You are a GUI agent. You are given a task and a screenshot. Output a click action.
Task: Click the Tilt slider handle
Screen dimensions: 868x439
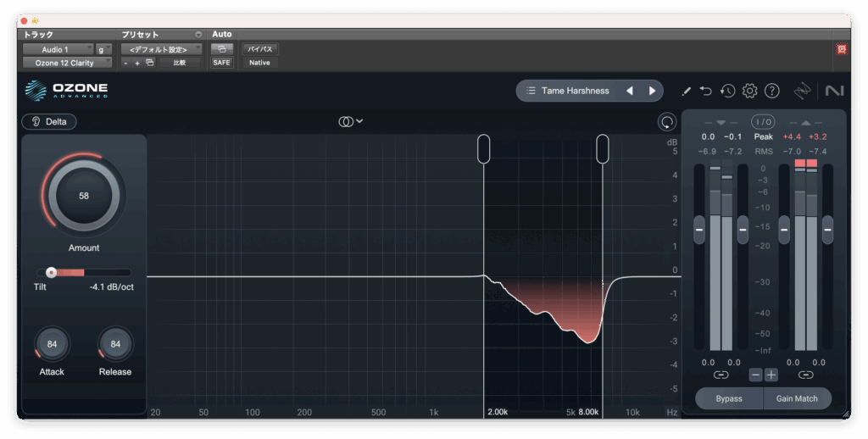(x=51, y=272)
